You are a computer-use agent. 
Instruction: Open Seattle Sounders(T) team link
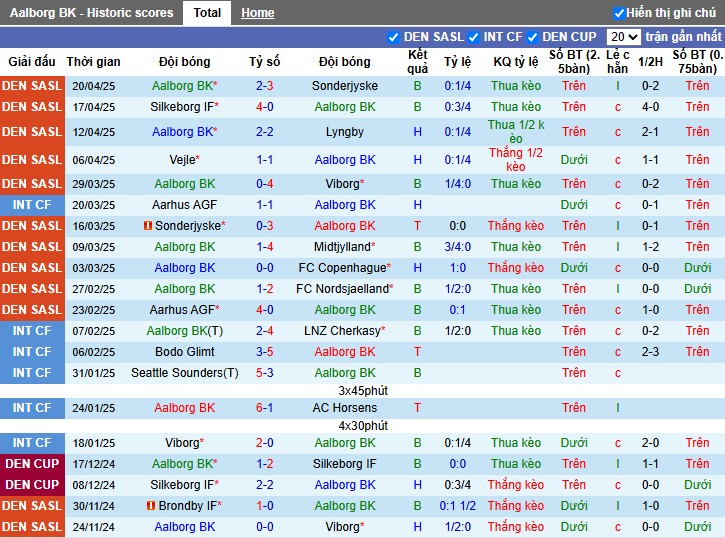(x=184, y=373)
